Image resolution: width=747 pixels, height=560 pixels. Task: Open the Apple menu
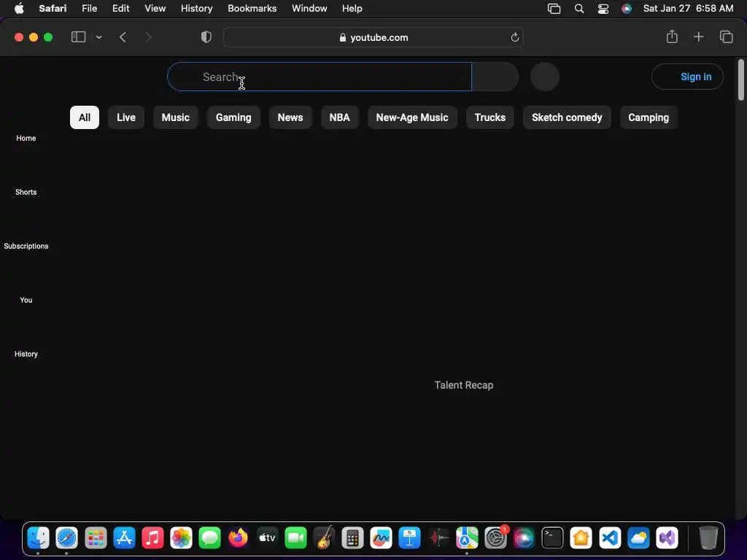(19, 9)
